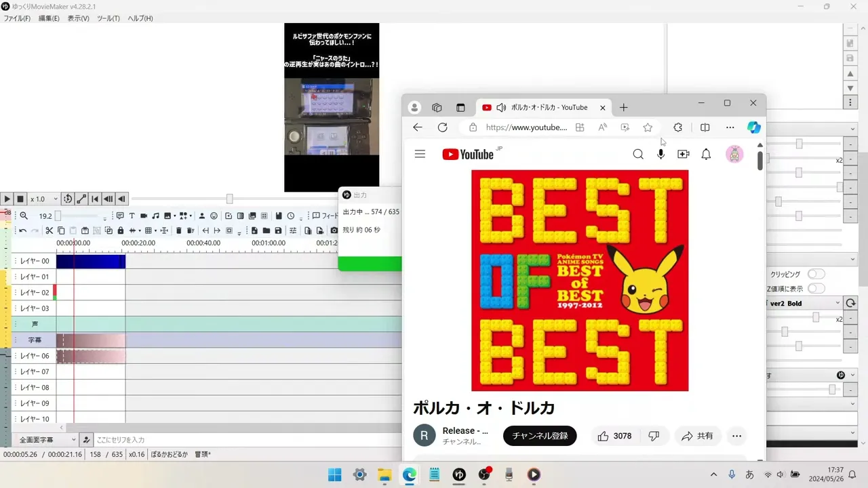Click the save floppy disk icon

(x=278, y=230)
